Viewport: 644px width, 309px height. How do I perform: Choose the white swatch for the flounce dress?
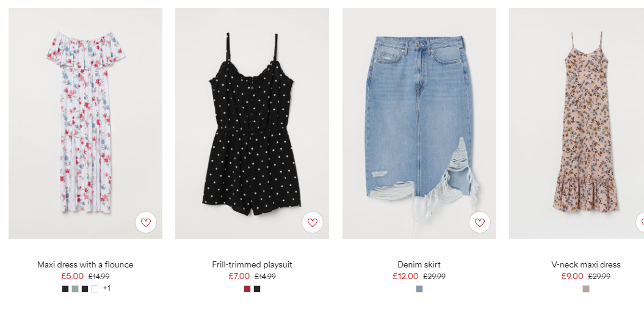(95, 289)
